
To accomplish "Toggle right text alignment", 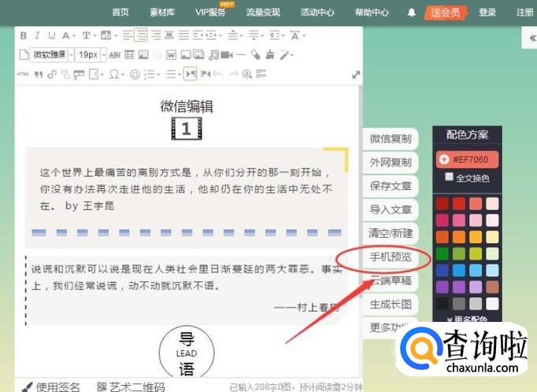I will tap(156, 35).
